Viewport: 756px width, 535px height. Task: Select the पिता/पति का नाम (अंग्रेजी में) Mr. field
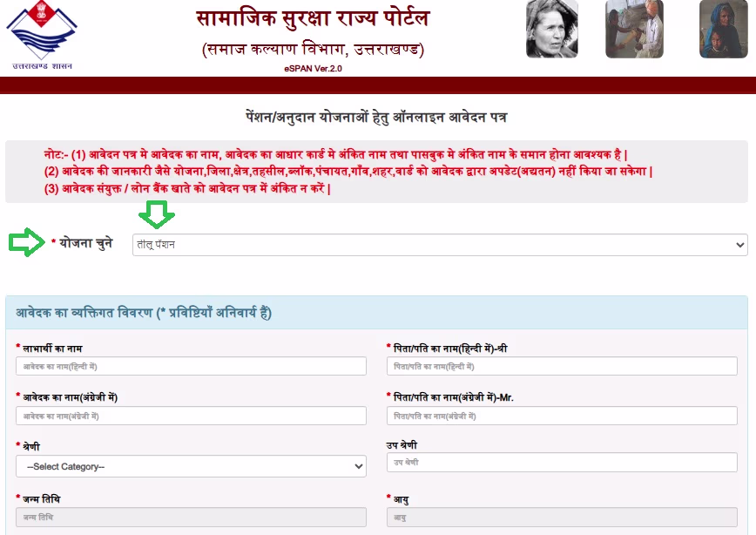pos(562,416)
